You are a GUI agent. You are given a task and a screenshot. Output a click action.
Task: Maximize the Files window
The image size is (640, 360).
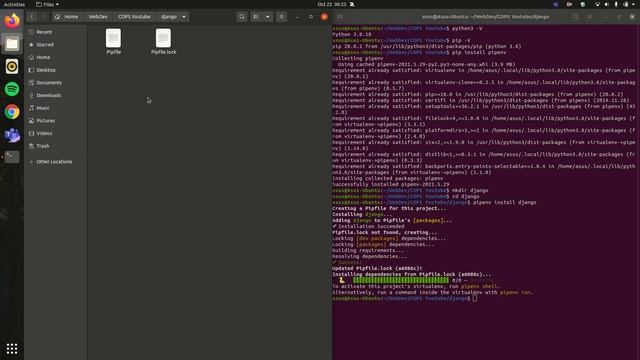point(311,17)
